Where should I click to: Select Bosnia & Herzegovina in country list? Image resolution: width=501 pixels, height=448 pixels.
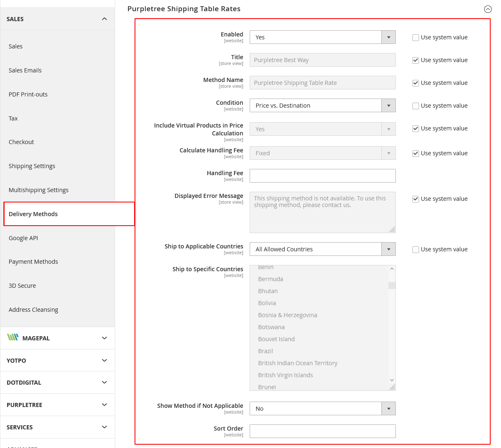point(288,315)
